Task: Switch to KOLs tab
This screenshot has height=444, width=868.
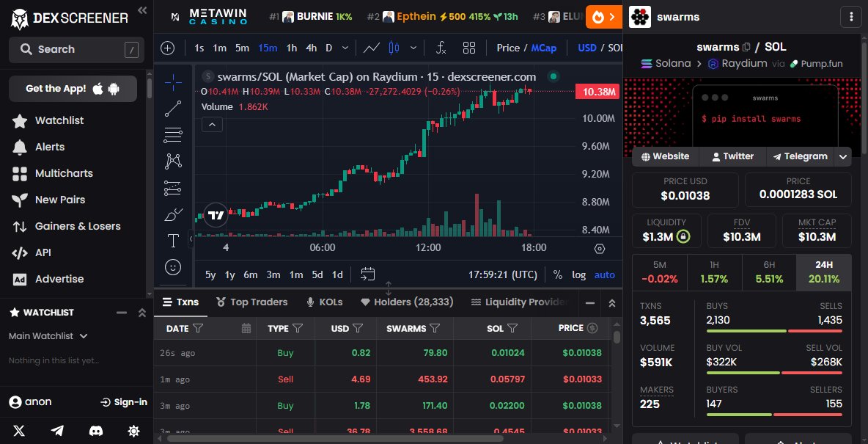Action: (324, 302)
